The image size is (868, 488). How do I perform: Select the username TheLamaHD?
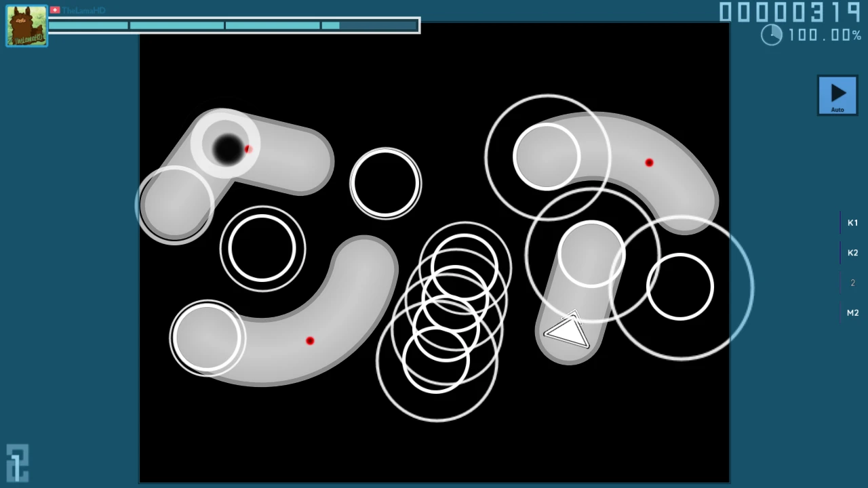84,10
